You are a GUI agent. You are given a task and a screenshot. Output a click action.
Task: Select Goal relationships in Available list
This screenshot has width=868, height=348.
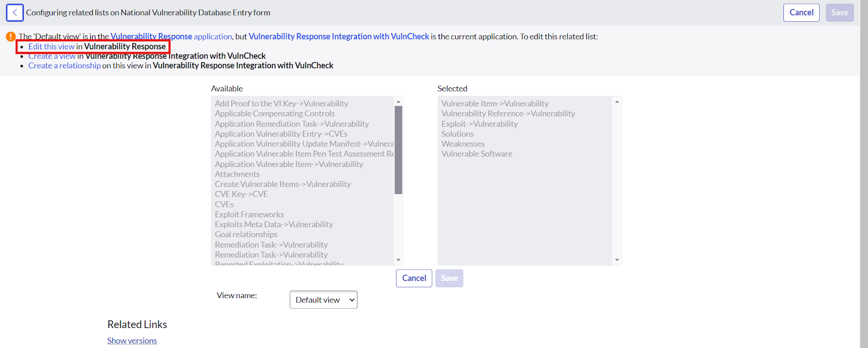pos(246,235)
